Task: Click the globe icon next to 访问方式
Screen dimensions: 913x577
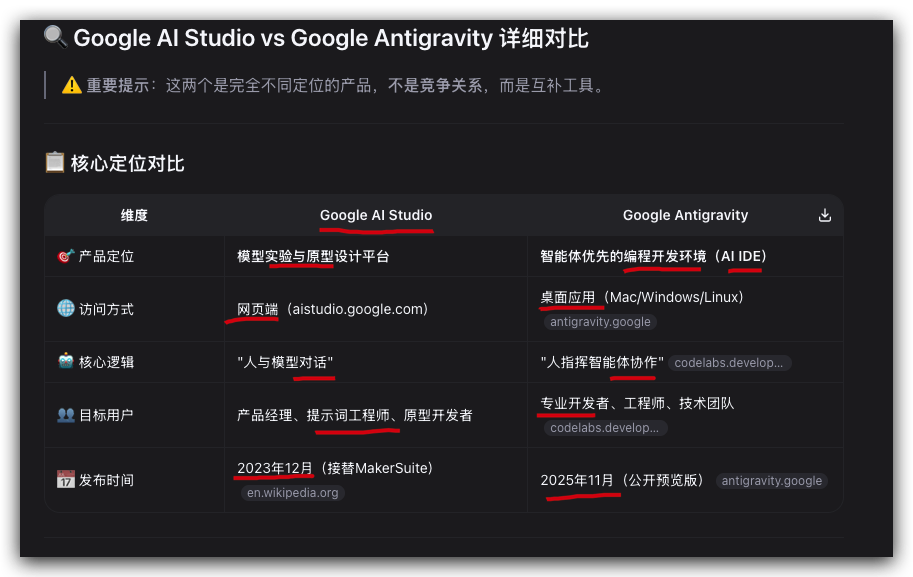Action: (x=66, y=308)
